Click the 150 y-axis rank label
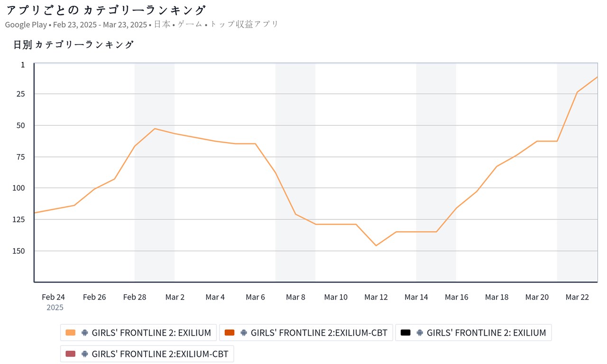 (x=19, y=251)
